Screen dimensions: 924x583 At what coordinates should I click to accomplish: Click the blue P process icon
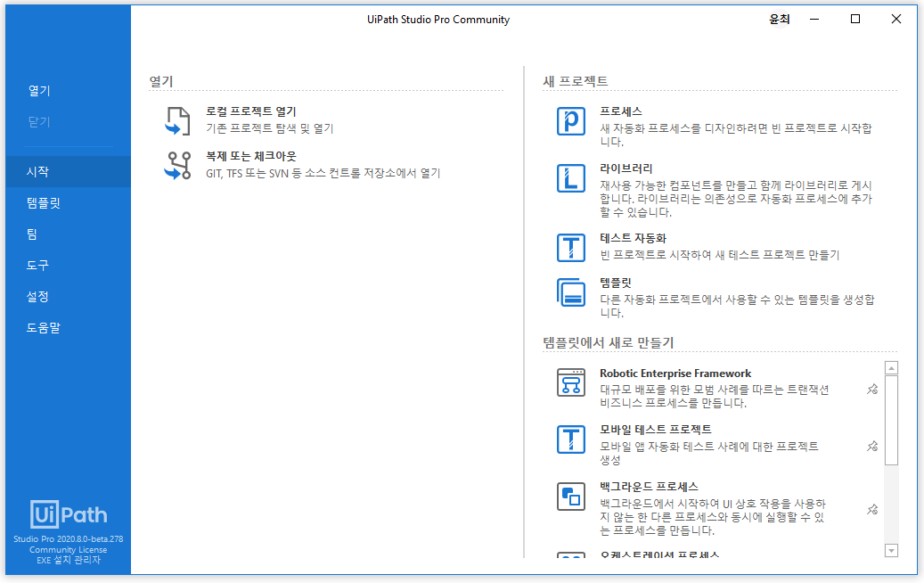point(571,121)
